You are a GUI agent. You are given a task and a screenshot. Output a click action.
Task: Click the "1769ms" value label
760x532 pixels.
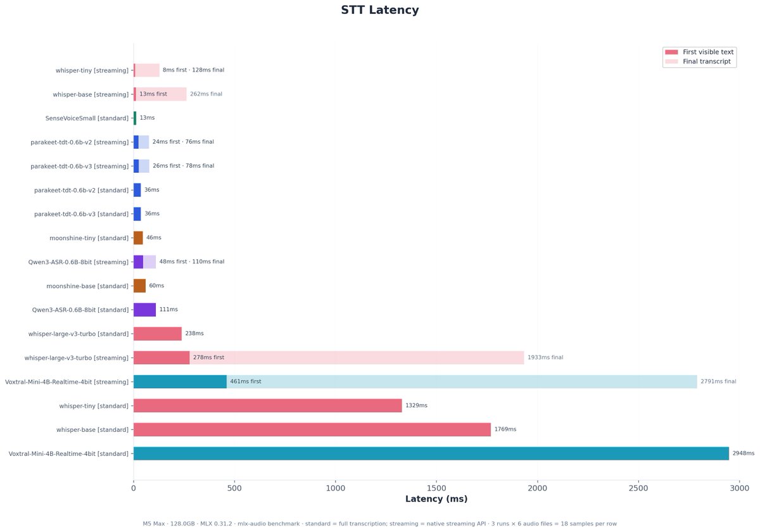505,429
